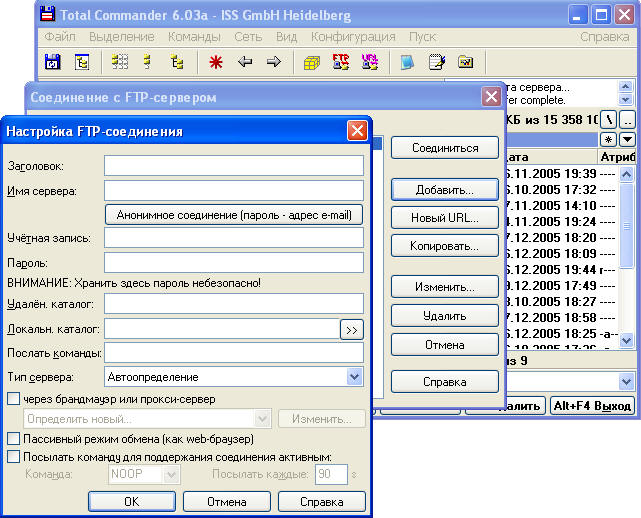Image resolution: width=641 pixels, height=518 pixels.
Task: Click the Локальн. каталог field
Action: click(222, 329)
